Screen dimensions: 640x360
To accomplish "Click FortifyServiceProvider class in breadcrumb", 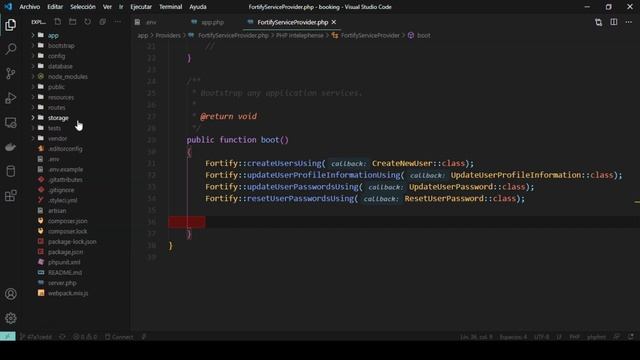I will click(x=370, y=36).
